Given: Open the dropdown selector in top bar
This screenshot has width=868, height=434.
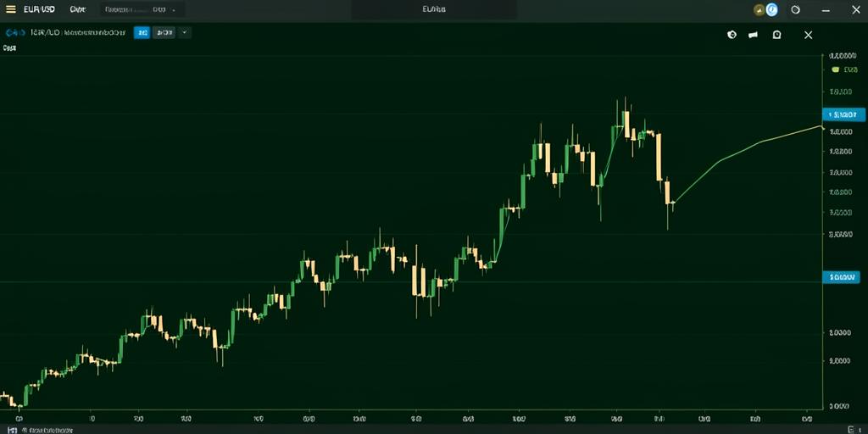Looking at the screenshot, I should 142,9.
